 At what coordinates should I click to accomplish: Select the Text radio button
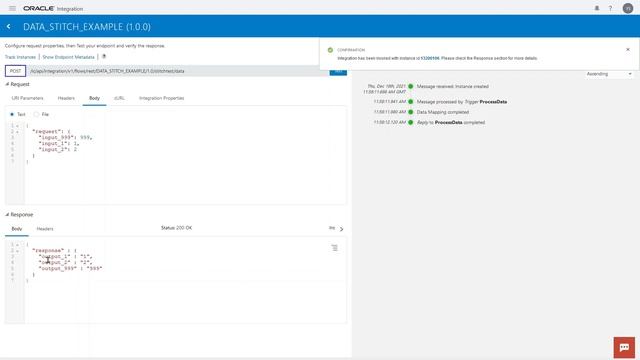pyautogui.click(x=12, y=114)
